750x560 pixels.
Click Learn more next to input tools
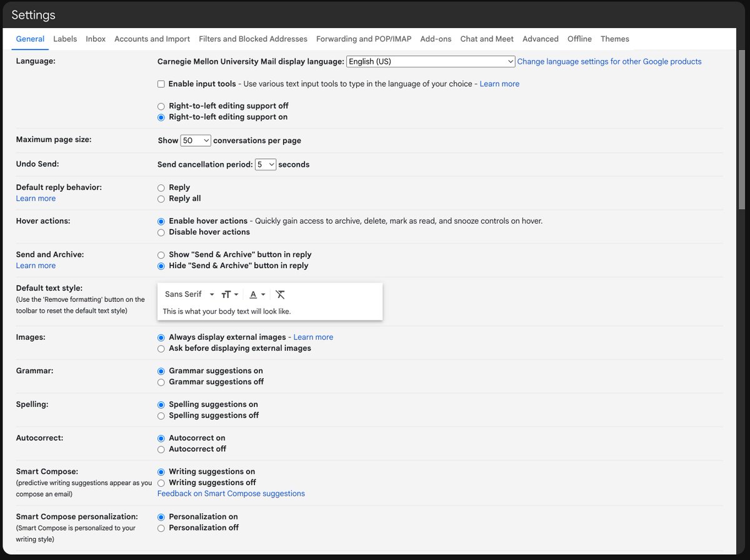pyautogui.click(x=499, y=84)
